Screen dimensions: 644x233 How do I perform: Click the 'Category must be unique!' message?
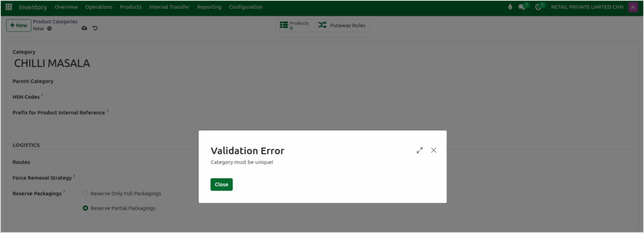point(242,162)
